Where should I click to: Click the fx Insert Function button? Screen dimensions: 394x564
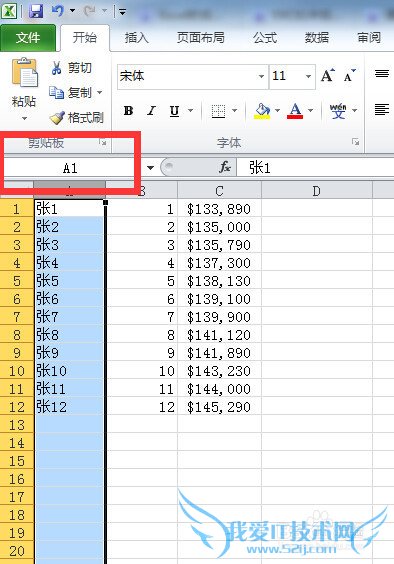coord(225,167)
